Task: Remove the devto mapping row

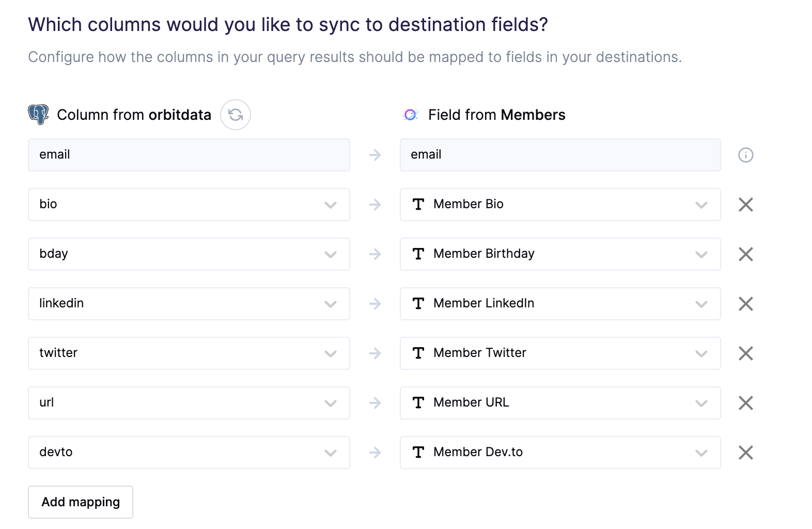Action: tap(745, 453)
